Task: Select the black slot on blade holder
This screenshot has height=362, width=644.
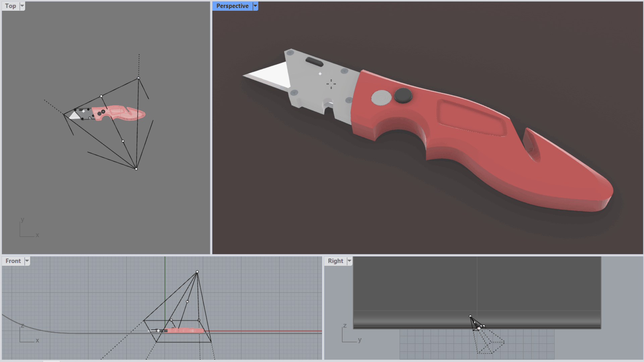Action: [314, 62]
